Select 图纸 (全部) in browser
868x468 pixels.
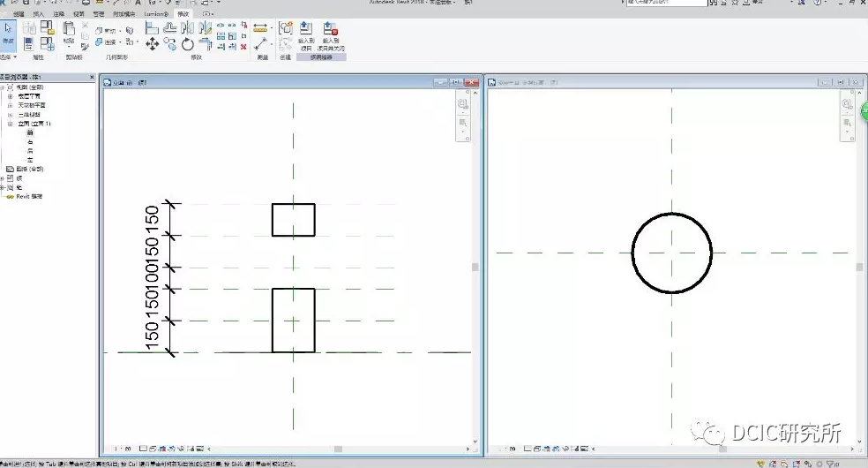click(x=30, y=169)
